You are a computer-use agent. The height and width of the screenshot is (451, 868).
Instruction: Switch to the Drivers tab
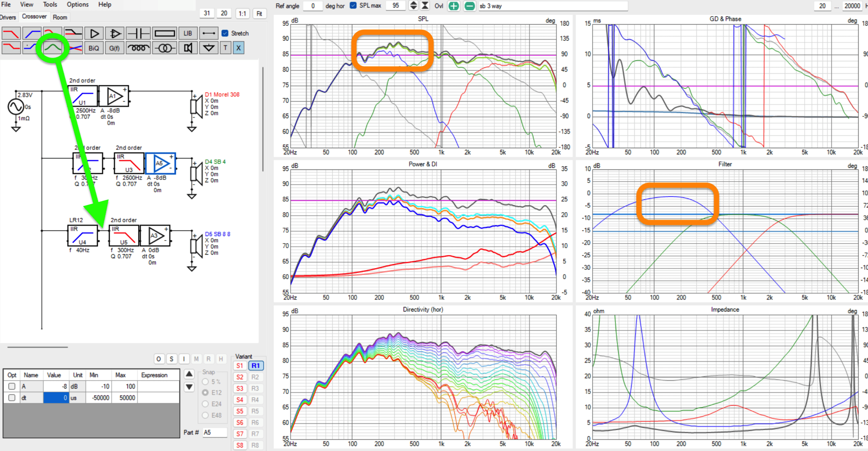tap(8, 17)
